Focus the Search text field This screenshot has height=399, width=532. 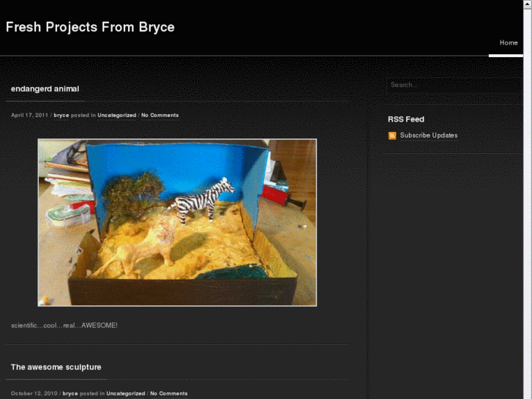[454, 85]
